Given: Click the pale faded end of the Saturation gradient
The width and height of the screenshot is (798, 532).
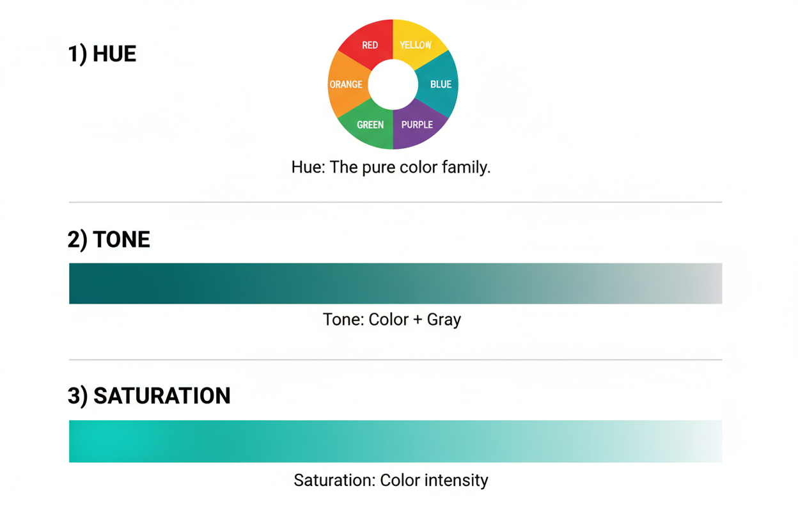Looking at the screenshot, I should pos(707,441).
